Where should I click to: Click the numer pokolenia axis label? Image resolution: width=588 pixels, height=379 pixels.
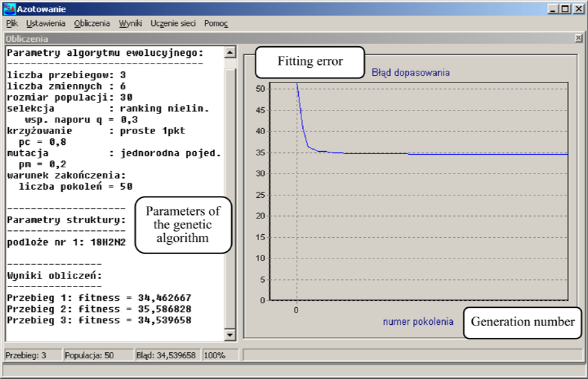coord(418,321)
